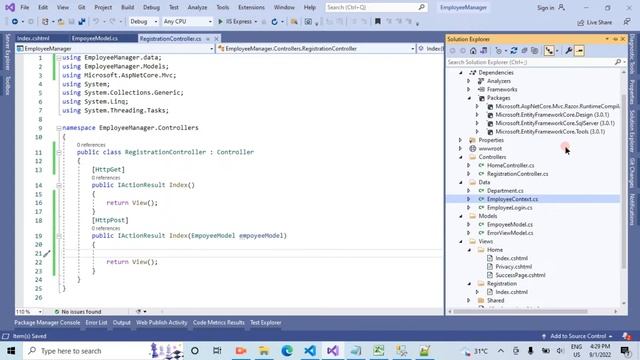Image resolution: width=640 pixels, height=360 pixels.
Task: Open File Explorer from taskbar
Action: click(264, 351)
